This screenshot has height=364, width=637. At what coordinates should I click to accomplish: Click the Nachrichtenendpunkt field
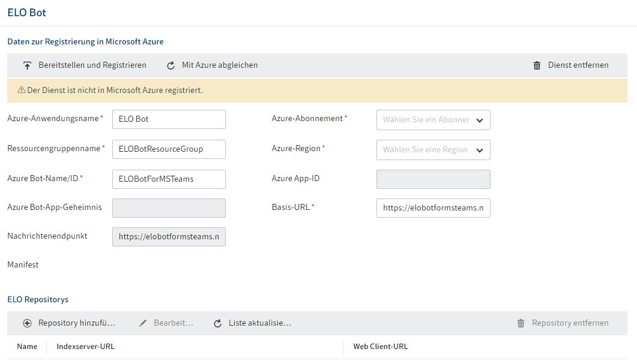pyautogui.click(x=169, y=237)
